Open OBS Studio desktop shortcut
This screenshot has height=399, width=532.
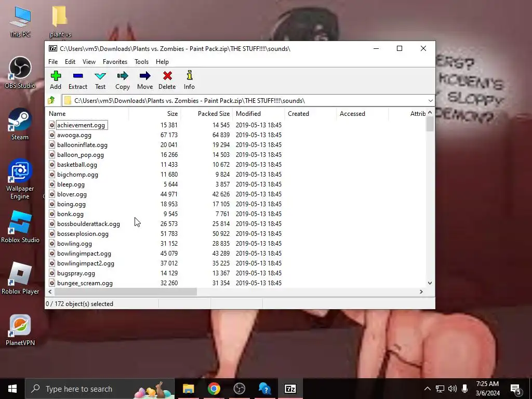tap(20, 73)
